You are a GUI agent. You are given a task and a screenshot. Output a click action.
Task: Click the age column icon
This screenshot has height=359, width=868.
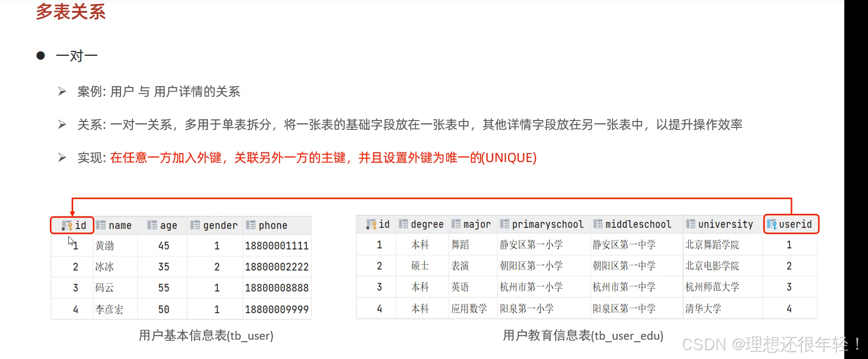pos(152,225)
